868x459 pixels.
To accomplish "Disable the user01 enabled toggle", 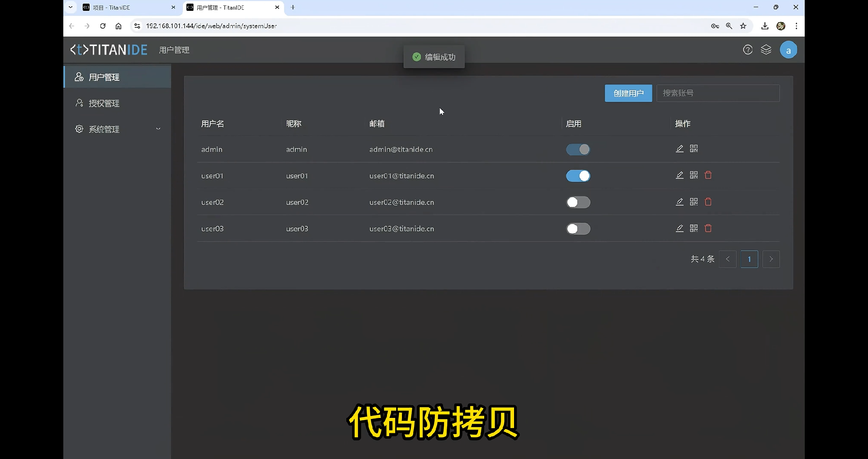I will tap(578, 176).
